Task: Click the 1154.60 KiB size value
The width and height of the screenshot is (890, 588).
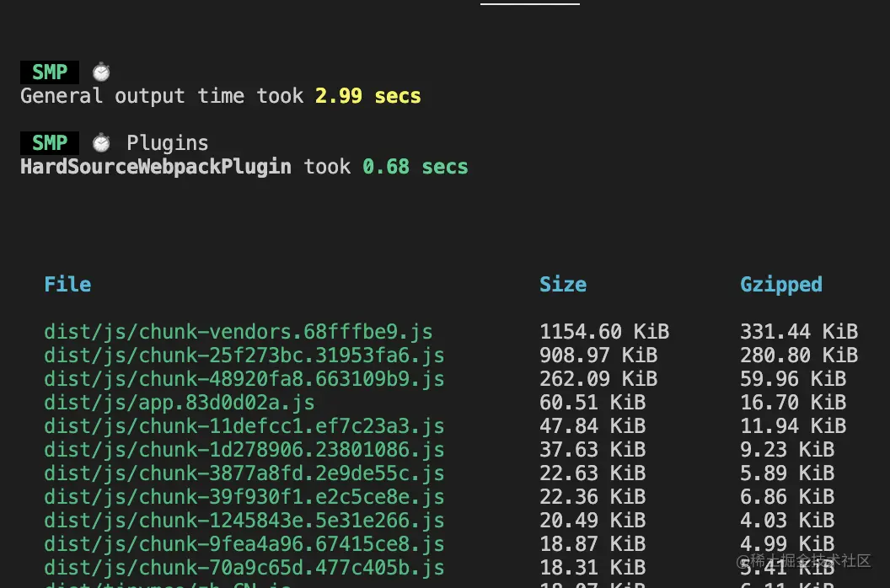Action: pos(604,332)
